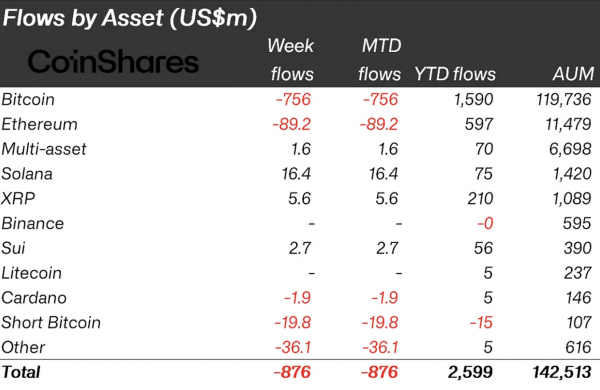Select the Week flows column header
The image size is (600, 390).
click(x=291, y=60)
